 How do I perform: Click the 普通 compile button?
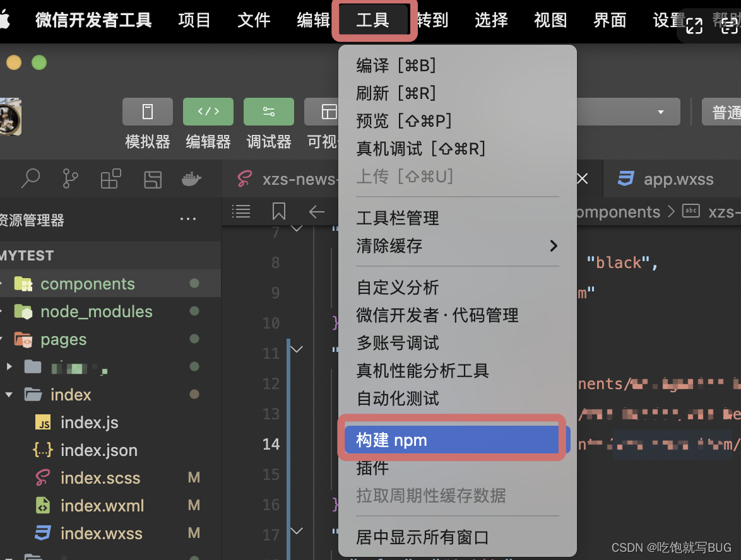(722, 112)
